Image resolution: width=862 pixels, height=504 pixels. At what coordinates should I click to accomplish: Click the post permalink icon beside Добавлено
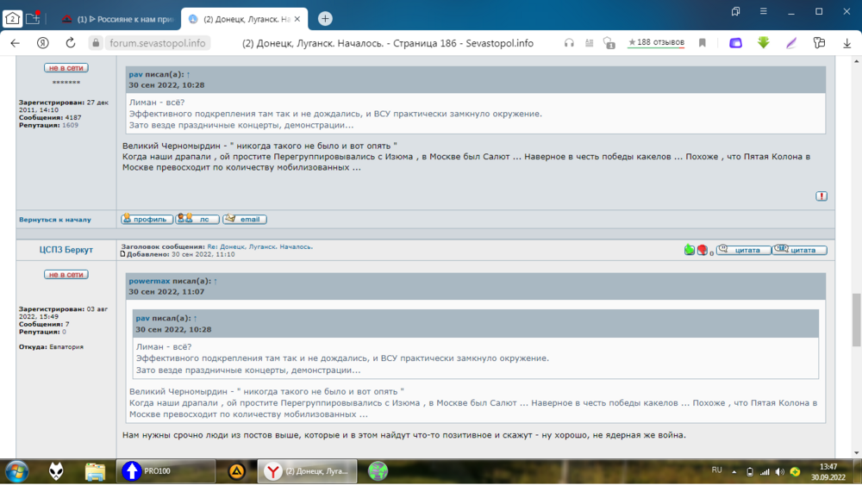(x=123, y=254)
